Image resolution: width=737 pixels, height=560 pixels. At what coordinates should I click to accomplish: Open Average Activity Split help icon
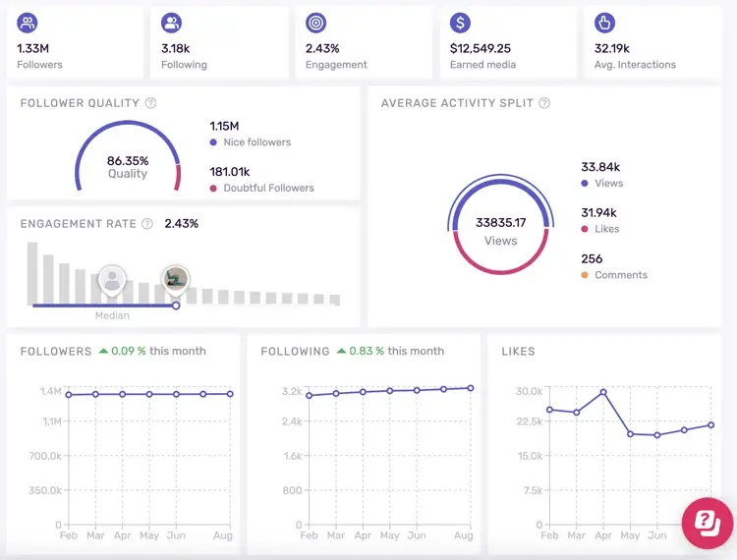point(544,103)
